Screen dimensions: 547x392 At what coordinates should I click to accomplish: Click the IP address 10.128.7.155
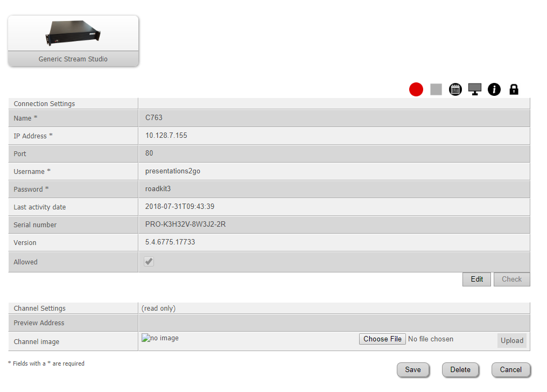point(166,135)
